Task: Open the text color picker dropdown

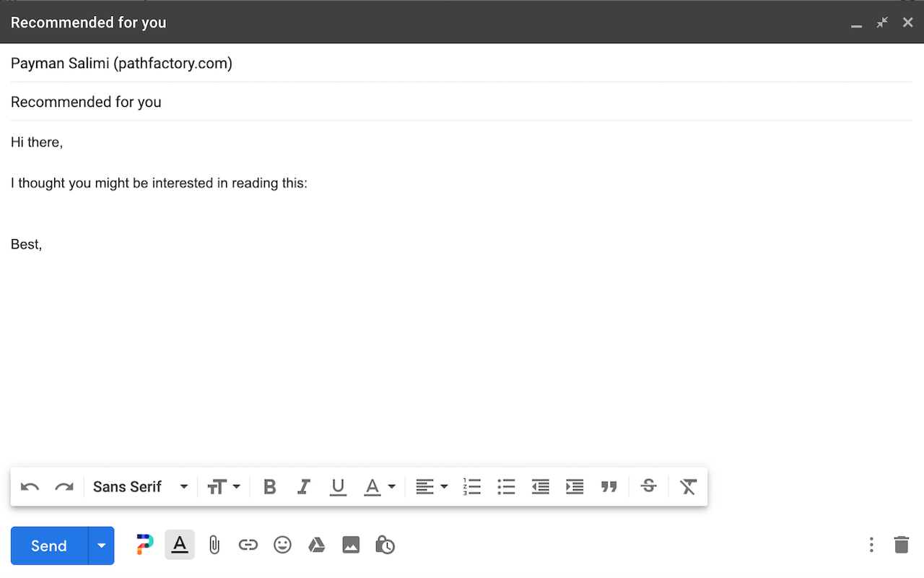Action: click(391, 486)
